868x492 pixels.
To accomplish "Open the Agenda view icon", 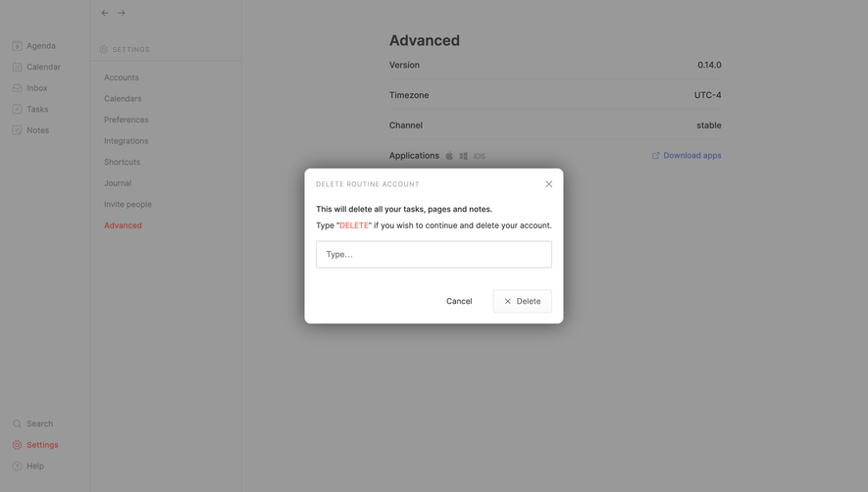I will pyautogui.click(x=17, y=46).
